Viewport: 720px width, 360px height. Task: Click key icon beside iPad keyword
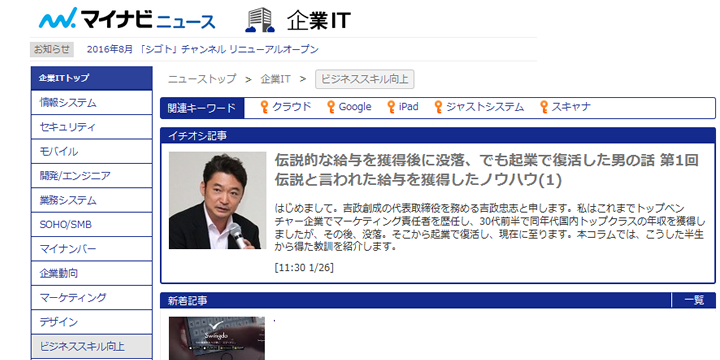(391, 107)
